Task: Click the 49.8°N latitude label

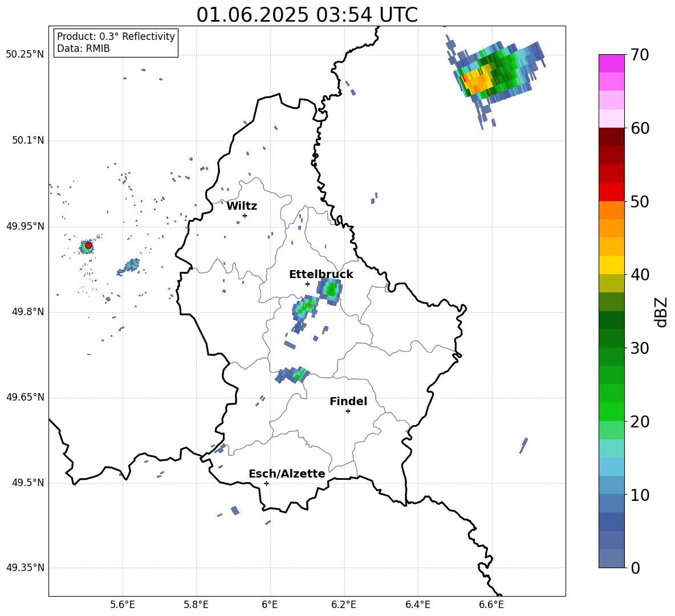Action: pos(27,312)
